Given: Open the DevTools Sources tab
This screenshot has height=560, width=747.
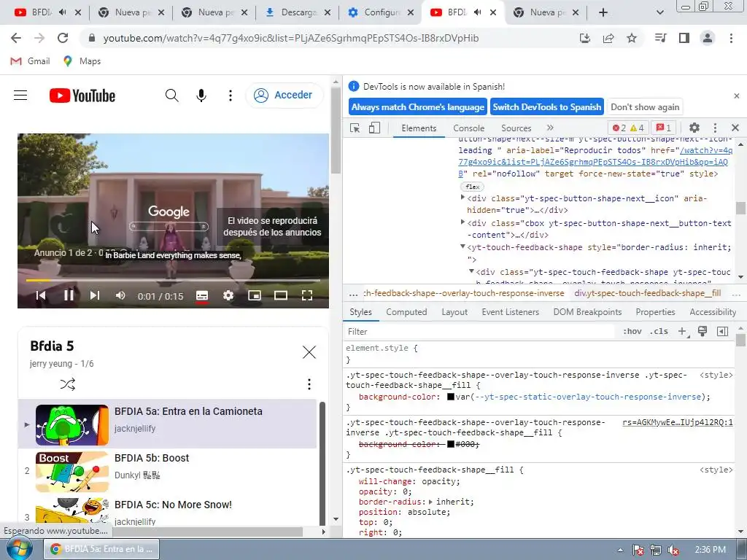Looking at the screenshot, I should pos(516,128).
